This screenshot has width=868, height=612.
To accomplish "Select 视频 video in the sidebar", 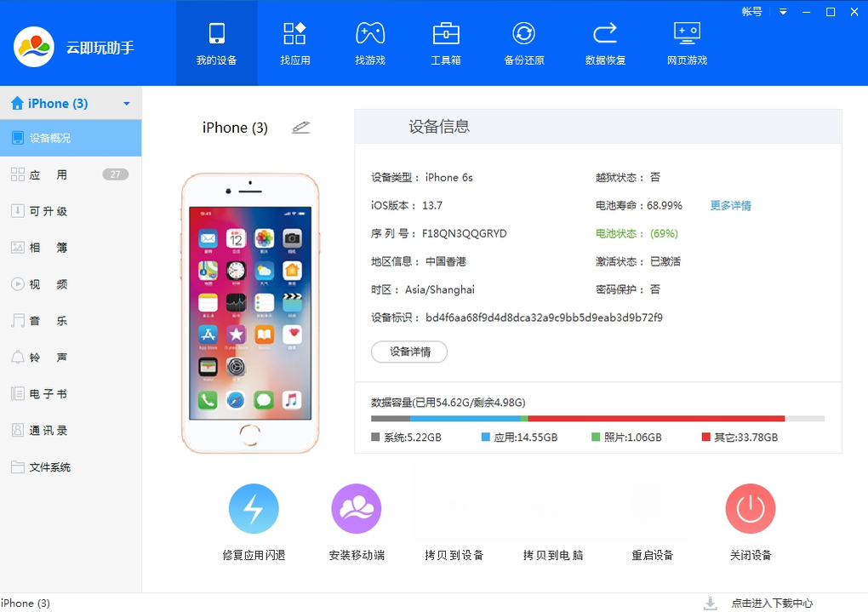I will tap(71, 284).
